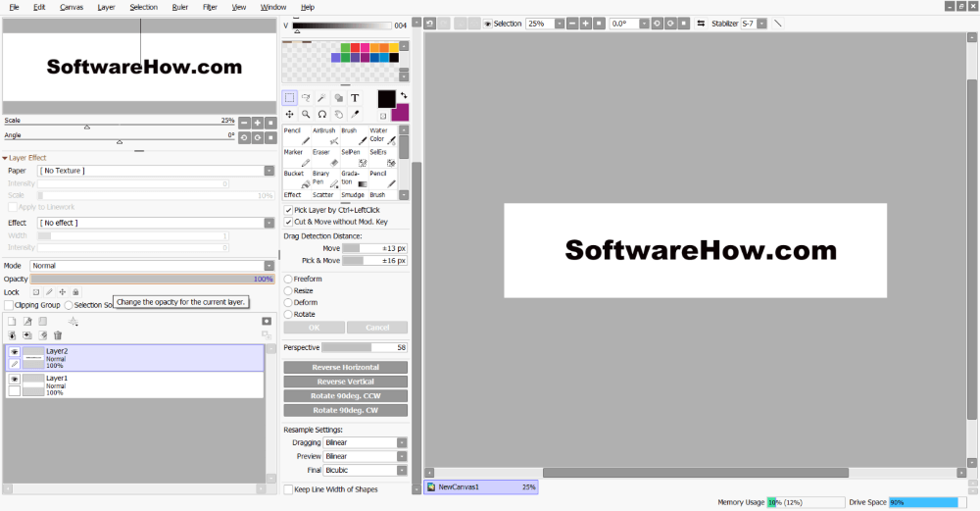The width and height of the screenshot is (980, 511).
Task: Choose the SelPen tool
Action: click(x=354, y=157)
